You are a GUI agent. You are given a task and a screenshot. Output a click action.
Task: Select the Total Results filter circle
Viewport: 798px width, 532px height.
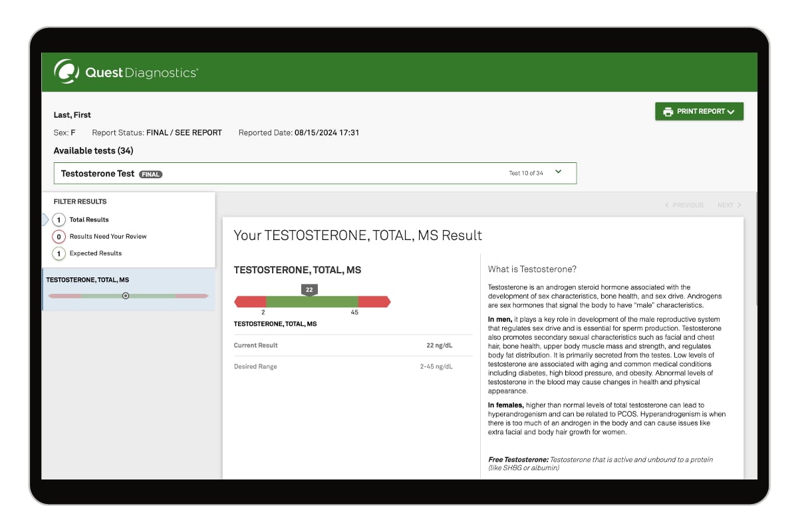coord(59,219)
